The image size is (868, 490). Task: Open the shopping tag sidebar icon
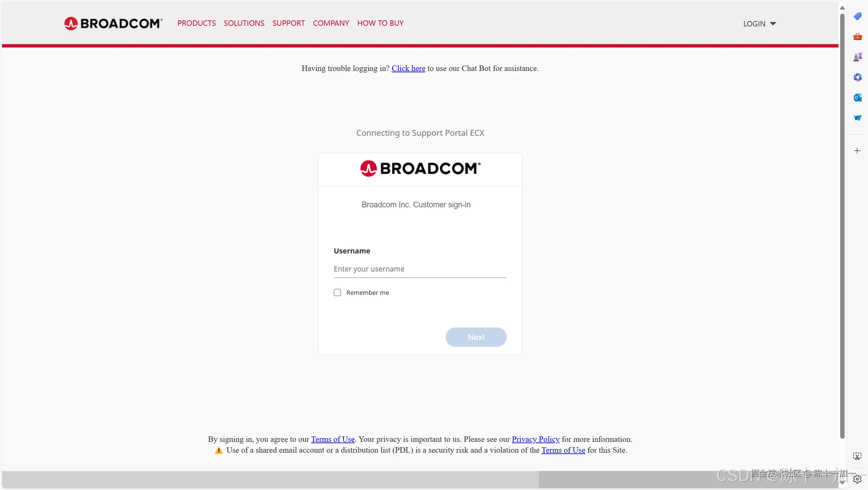(x=857, y=16)
